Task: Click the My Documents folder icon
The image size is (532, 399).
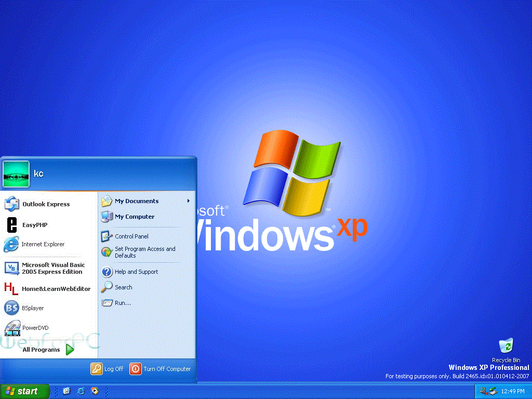Action: pyautogui.click(x=107, y=201)
